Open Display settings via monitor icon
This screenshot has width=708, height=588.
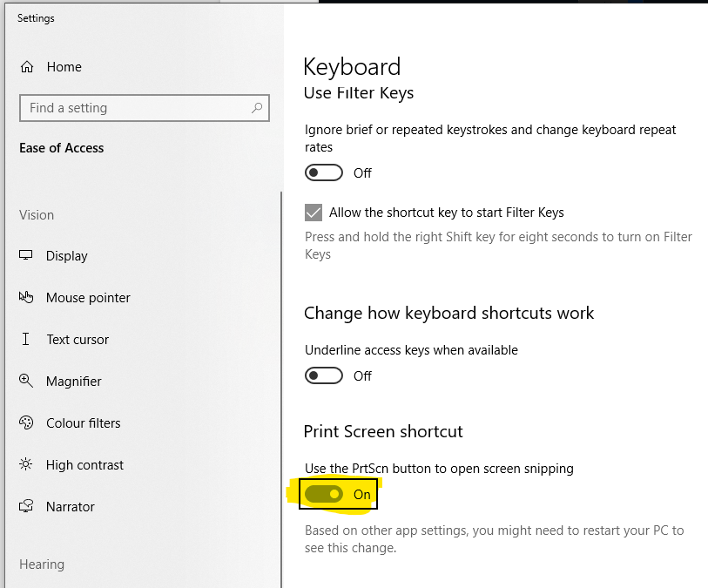click(27, 255)
